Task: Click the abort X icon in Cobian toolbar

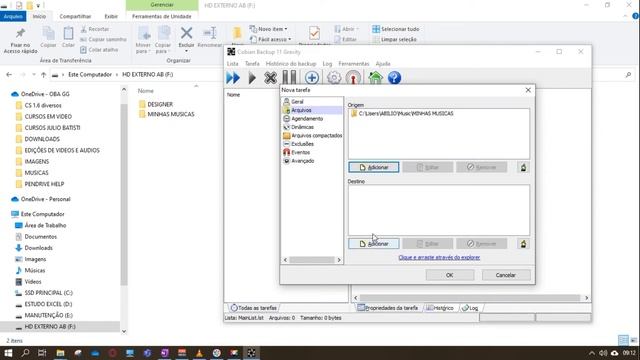Action: (270, 78)
